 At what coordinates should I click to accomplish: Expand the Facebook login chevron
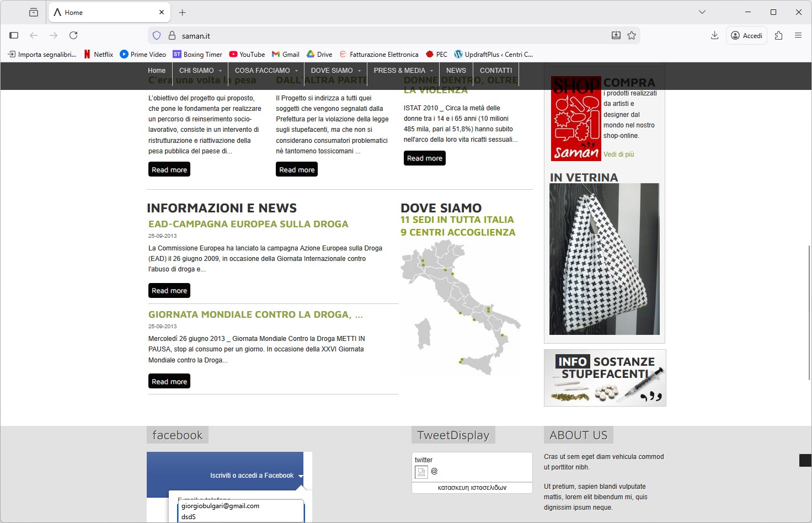pyautogui.click(x=301, y=475)
